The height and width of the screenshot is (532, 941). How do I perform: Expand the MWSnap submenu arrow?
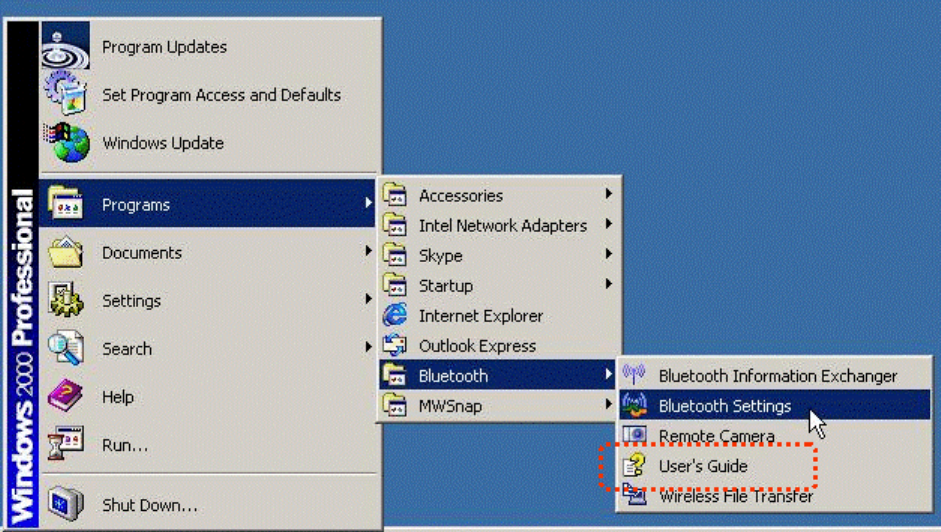click(609, 405)
